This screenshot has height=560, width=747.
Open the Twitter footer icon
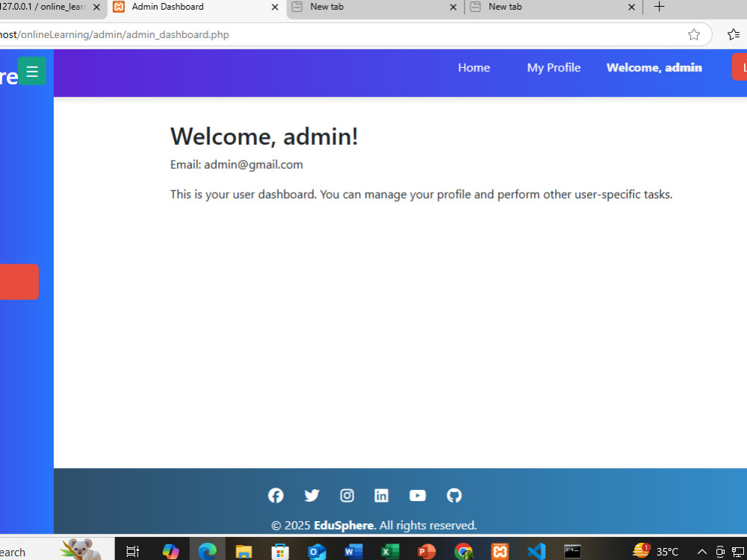click(311, 496)
